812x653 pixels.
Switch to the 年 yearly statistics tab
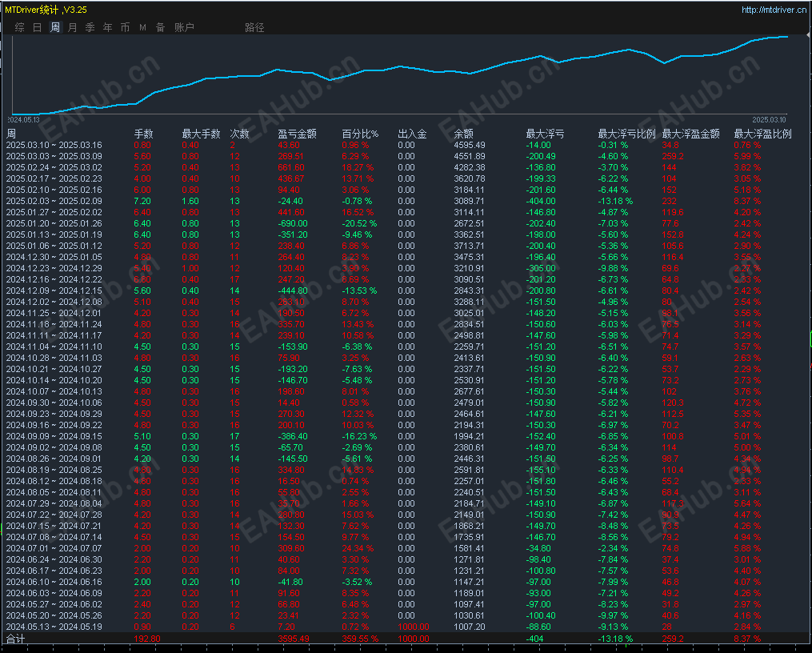point(107,27)
